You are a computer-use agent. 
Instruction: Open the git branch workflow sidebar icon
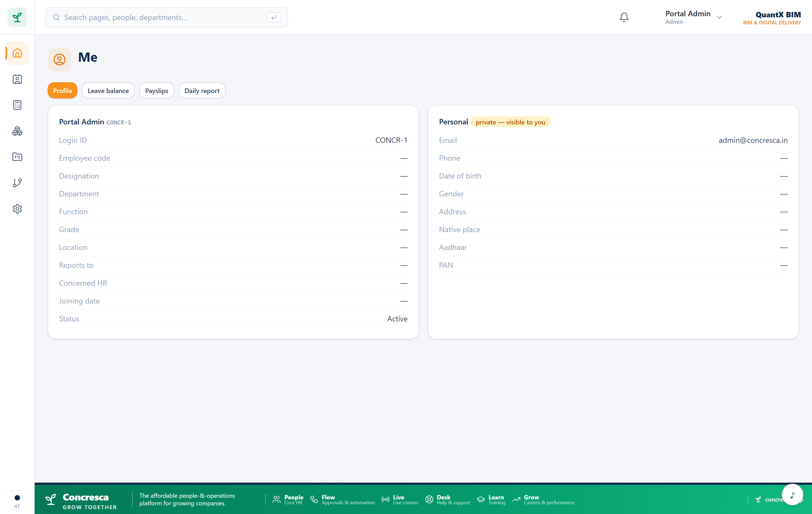point(17,183)
